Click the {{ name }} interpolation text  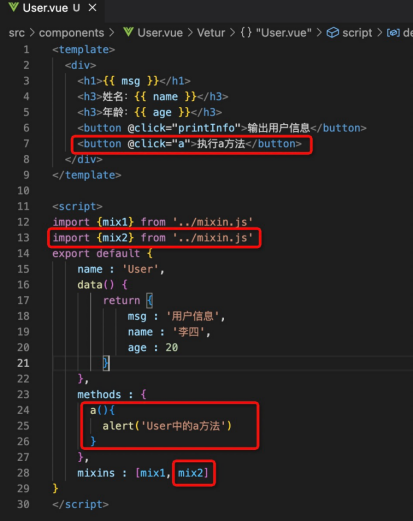tap(165, 97)
